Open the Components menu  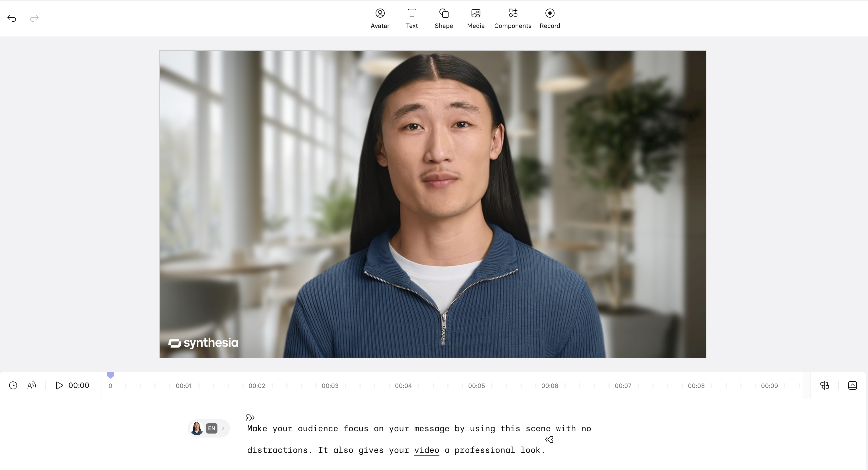513,18
